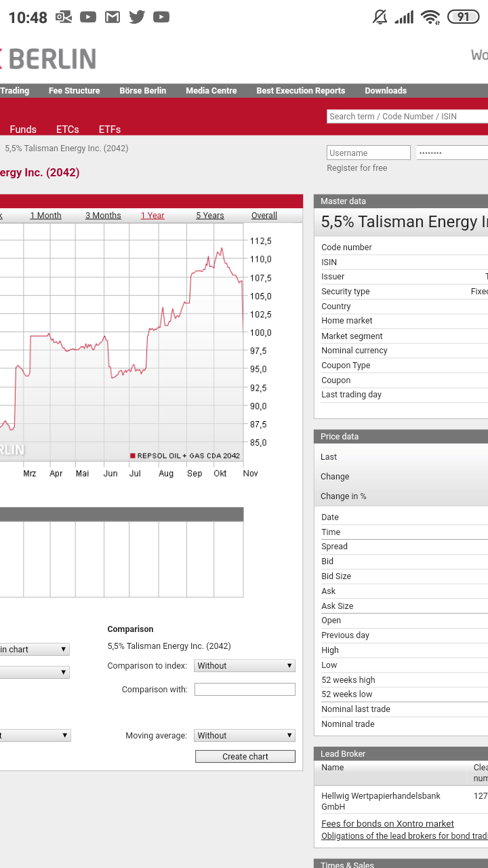Open the Trading menu
Image resolution: width=488 pixels, height=868 pixels.
14,91
